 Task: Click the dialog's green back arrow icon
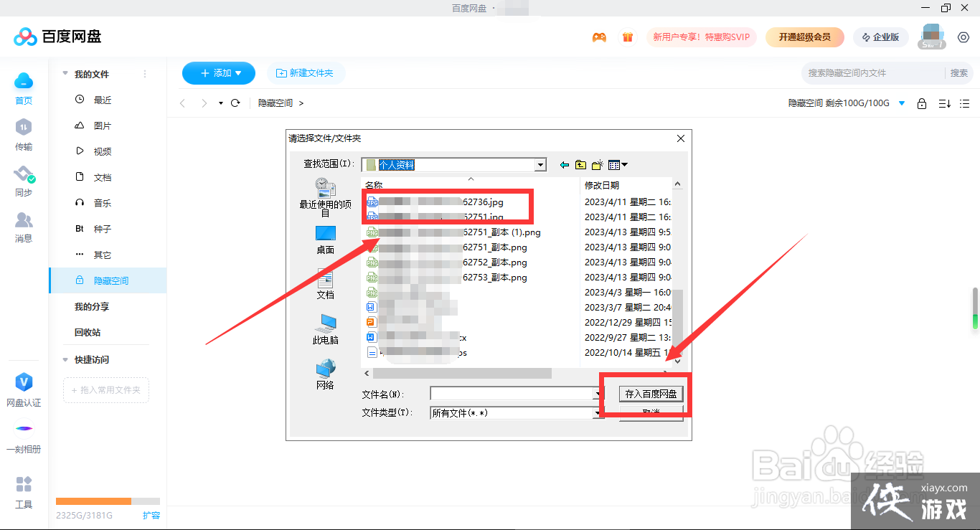(565, 165)
